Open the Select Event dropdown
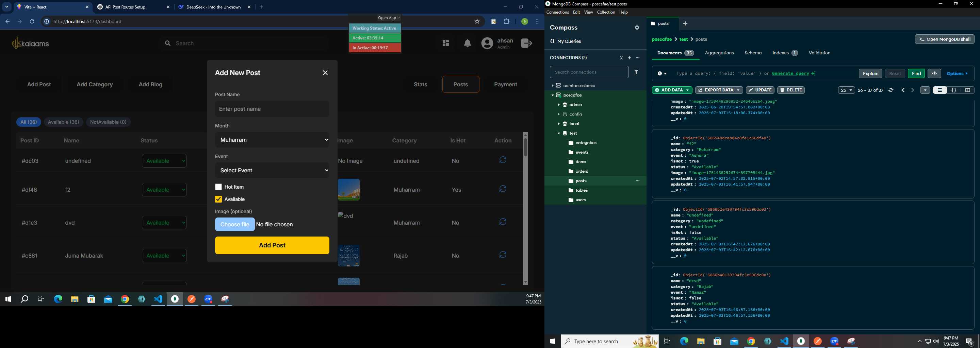Viewport: 980px width, 348px height. point(272,170)
